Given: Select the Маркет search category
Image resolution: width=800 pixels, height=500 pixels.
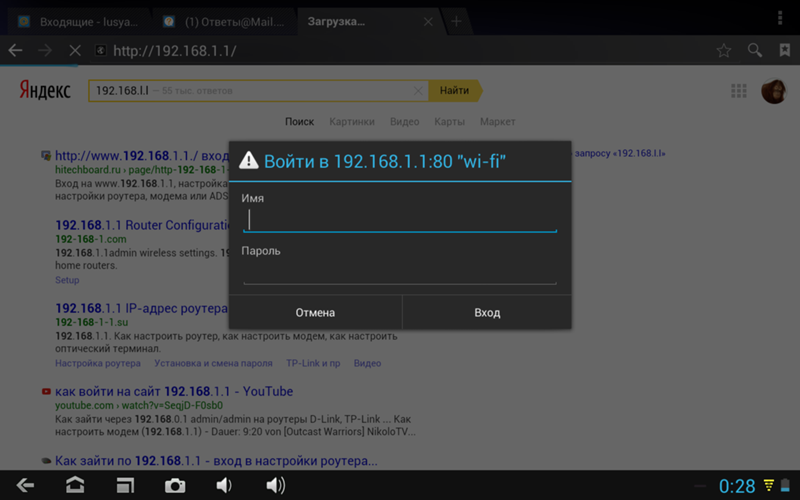Looking at the screenshot, I should point(497,121).
